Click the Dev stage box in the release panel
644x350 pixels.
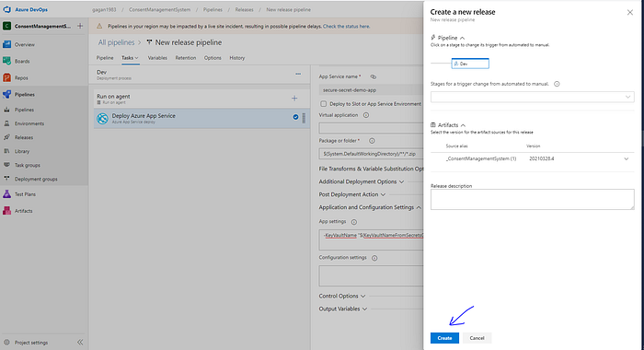point(470,64)
